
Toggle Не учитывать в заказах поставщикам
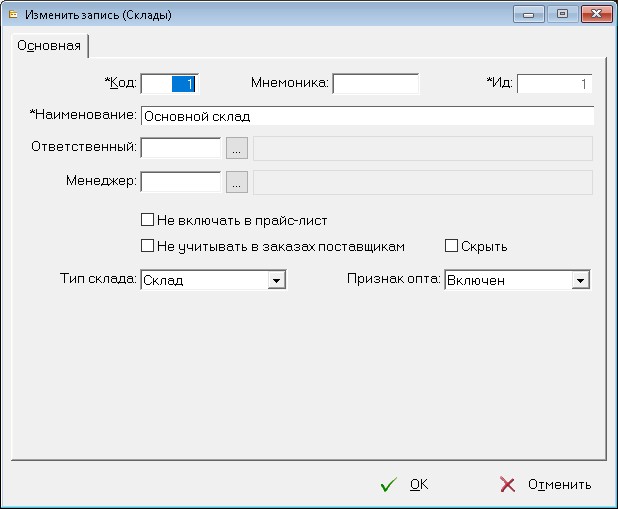coord(148,246)
